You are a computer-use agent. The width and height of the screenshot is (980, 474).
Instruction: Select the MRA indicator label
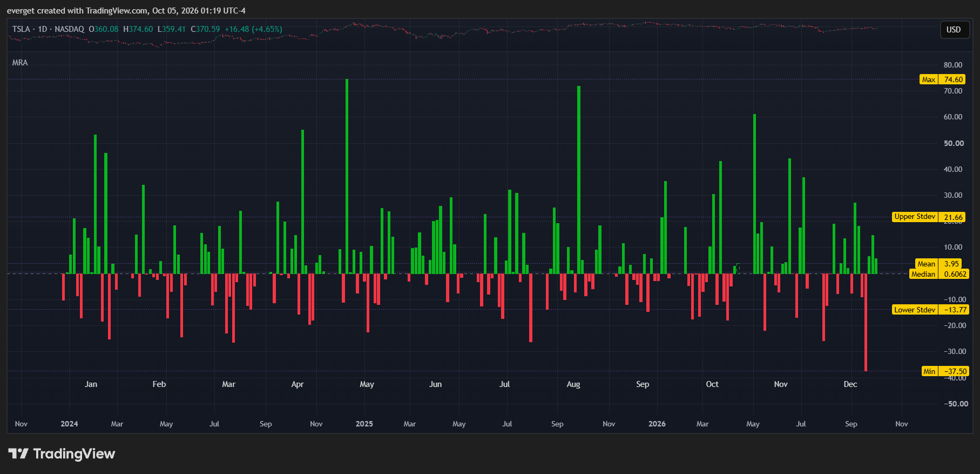(x=20, y=63)
